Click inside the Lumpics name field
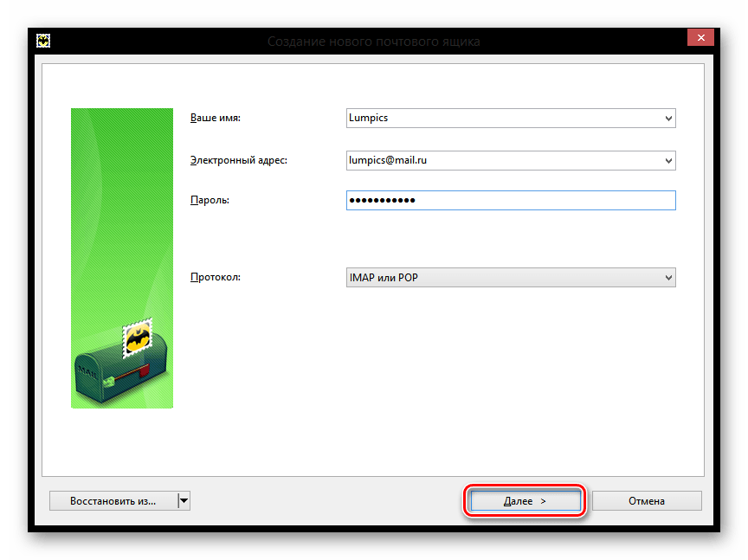The image size is (748, 560). (502, 118)
